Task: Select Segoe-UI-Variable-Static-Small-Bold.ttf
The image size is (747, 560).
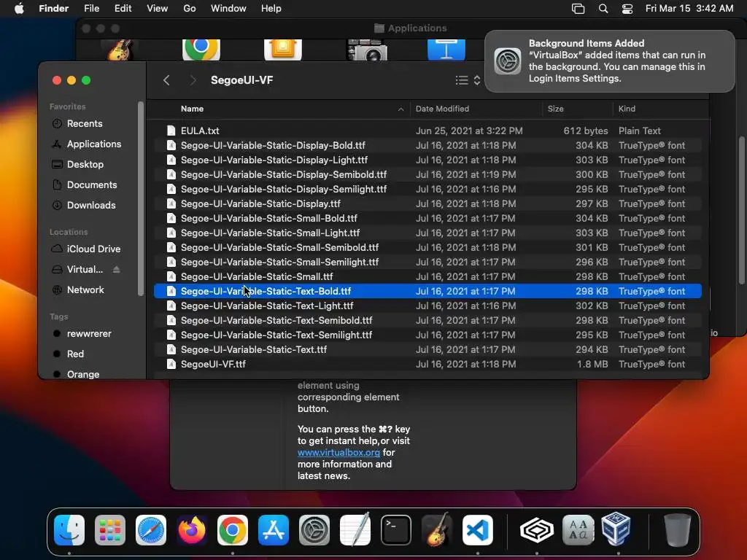Action: pos(427,218)
